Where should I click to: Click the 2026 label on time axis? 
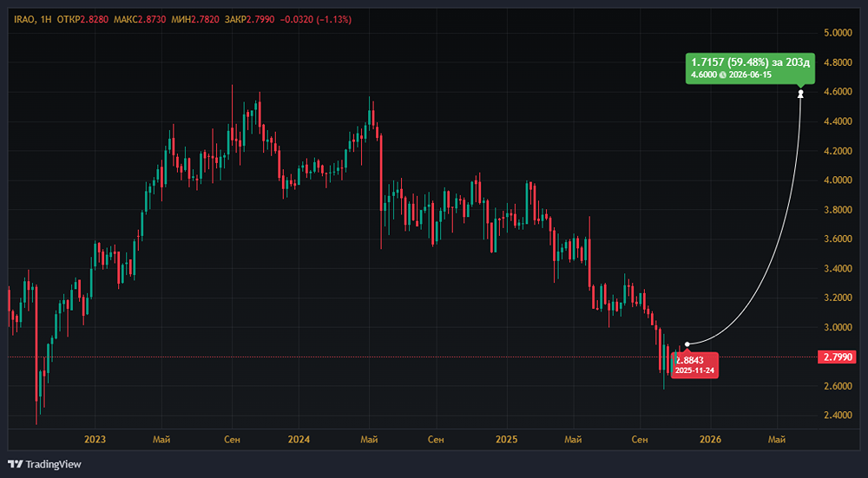click(x=710, y=440)
